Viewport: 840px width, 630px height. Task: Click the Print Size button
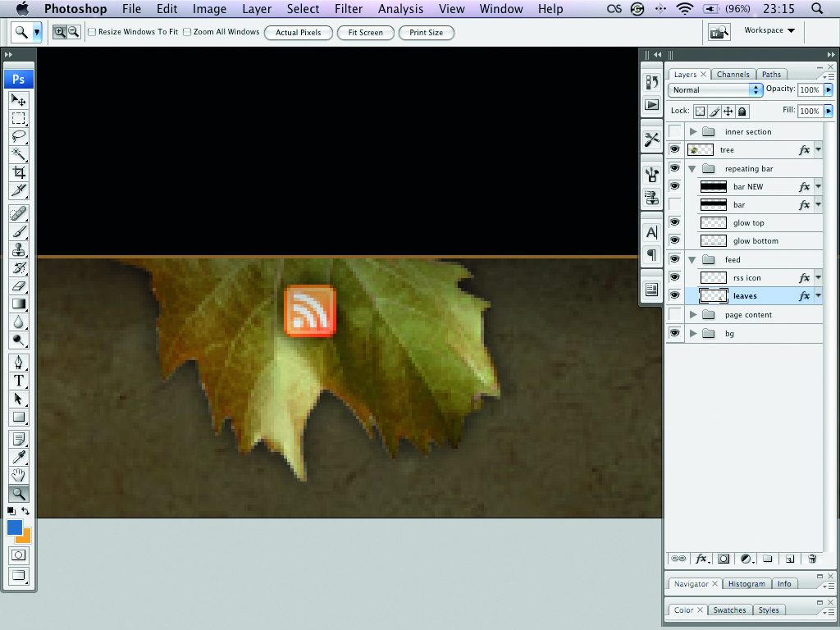click(427, 32)
